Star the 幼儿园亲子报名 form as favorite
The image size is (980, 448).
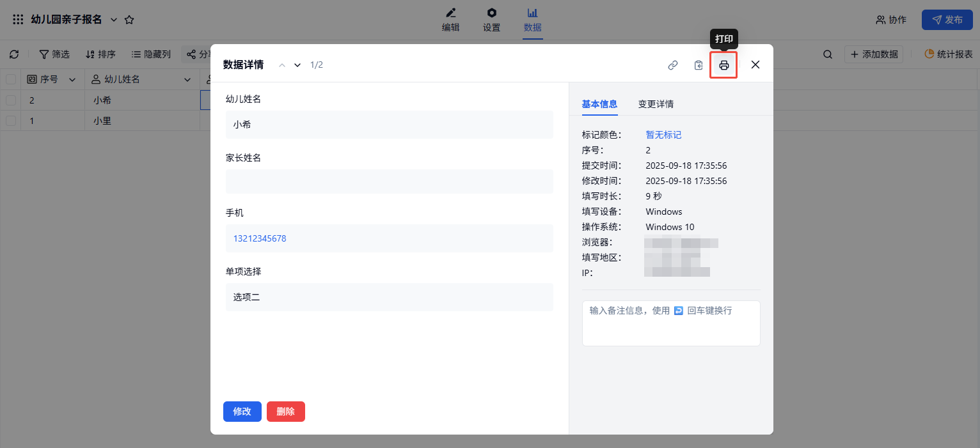coord(129,20)
